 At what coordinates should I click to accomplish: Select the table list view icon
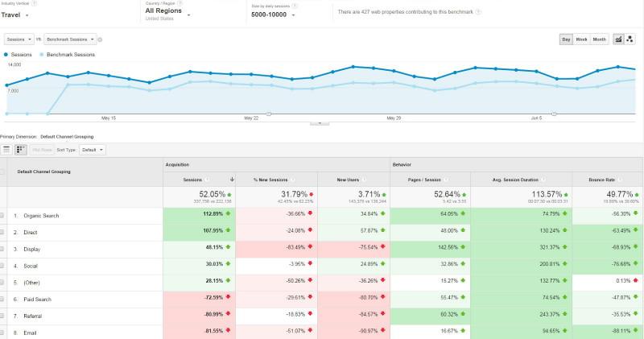[x=7, y=150]
